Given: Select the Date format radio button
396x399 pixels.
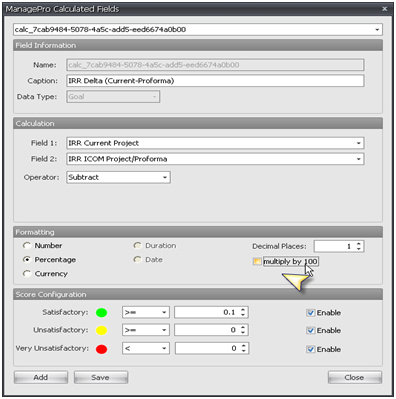Looking at the screenshot, I should click(x=137, y=260).
